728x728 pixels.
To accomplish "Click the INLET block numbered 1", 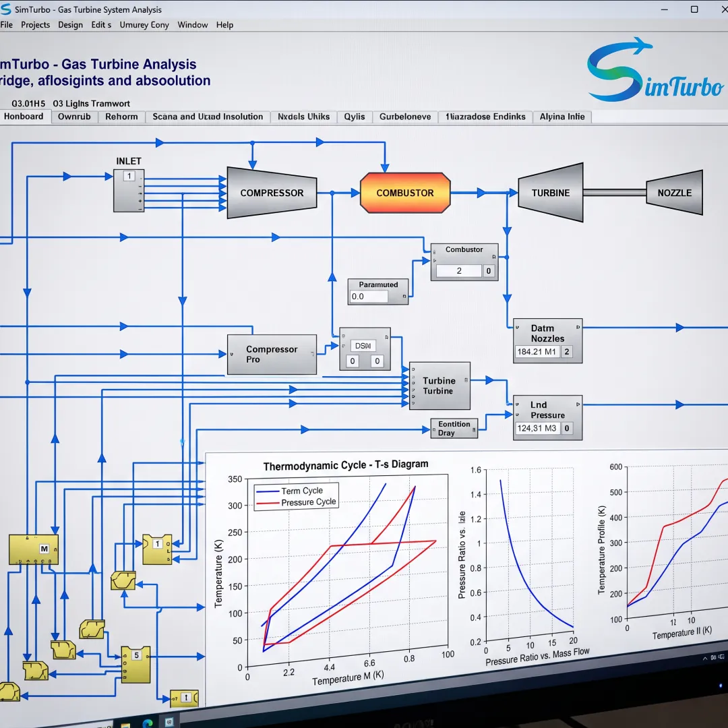I will (x=129, y=191).
